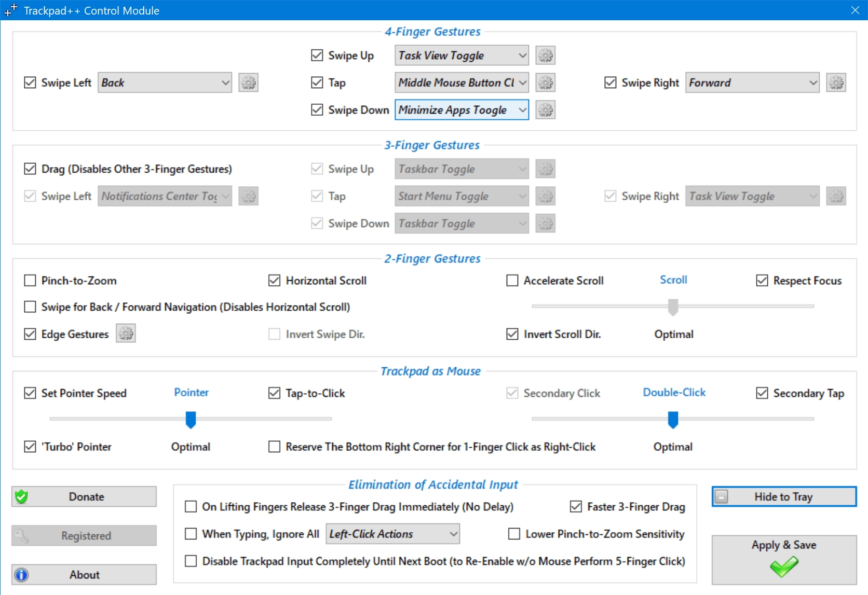Expand Minimize Apps Toogle dropdown
This screenshot has height=595, width=868.
(462, 110)
